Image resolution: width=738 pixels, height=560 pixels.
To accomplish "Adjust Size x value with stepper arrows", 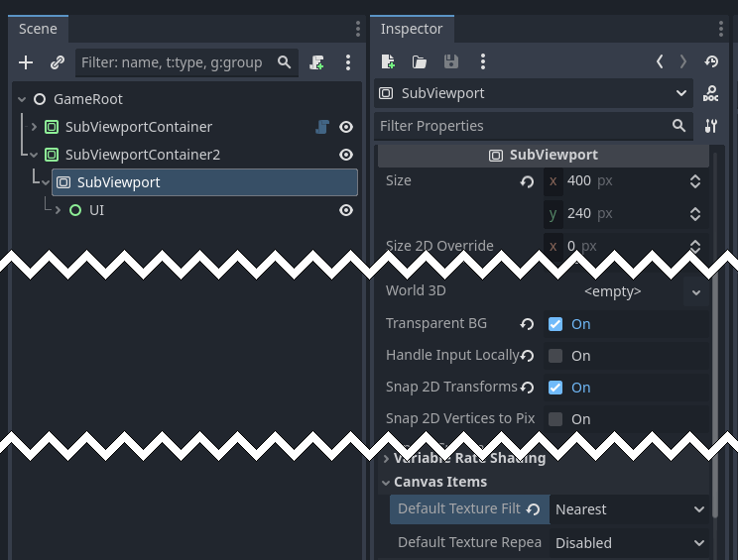I will [695, 181].
